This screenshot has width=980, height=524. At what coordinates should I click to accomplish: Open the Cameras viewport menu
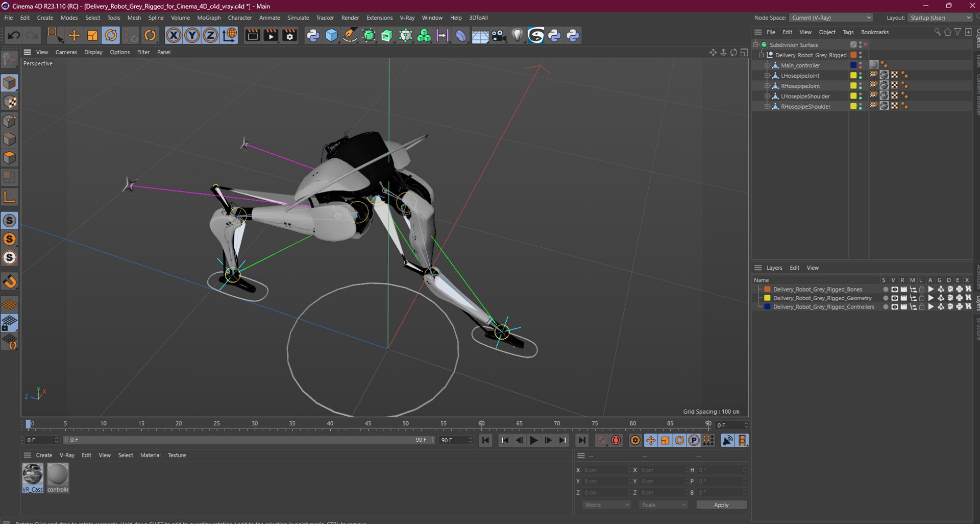pyautogui.click(x=66, y=52)
